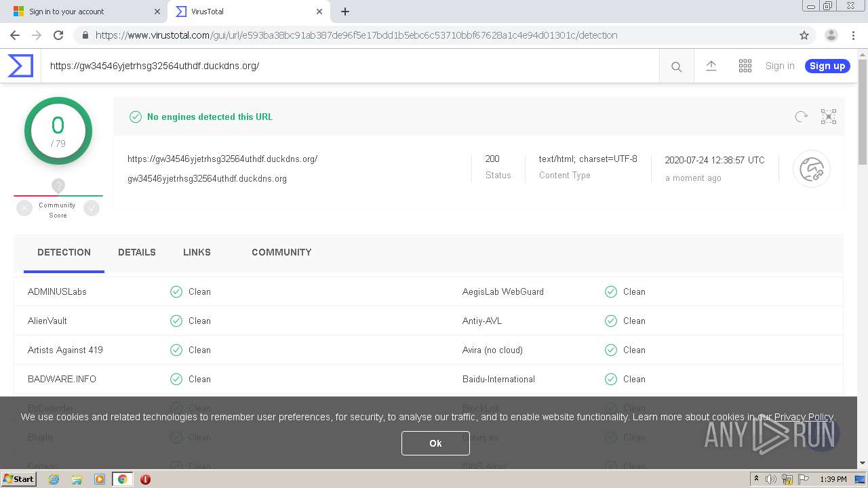
Task: Open the Privacy Policy link
Action: pos(804,417)
